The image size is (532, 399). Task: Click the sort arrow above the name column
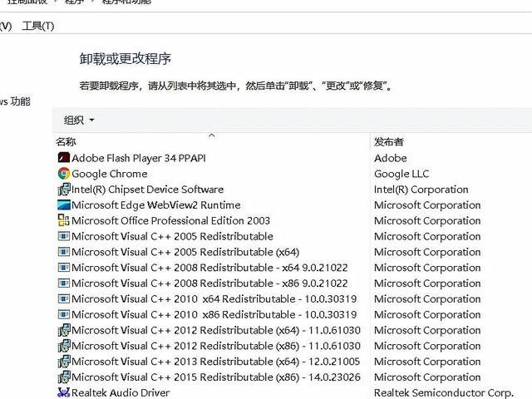pos(212,135)
